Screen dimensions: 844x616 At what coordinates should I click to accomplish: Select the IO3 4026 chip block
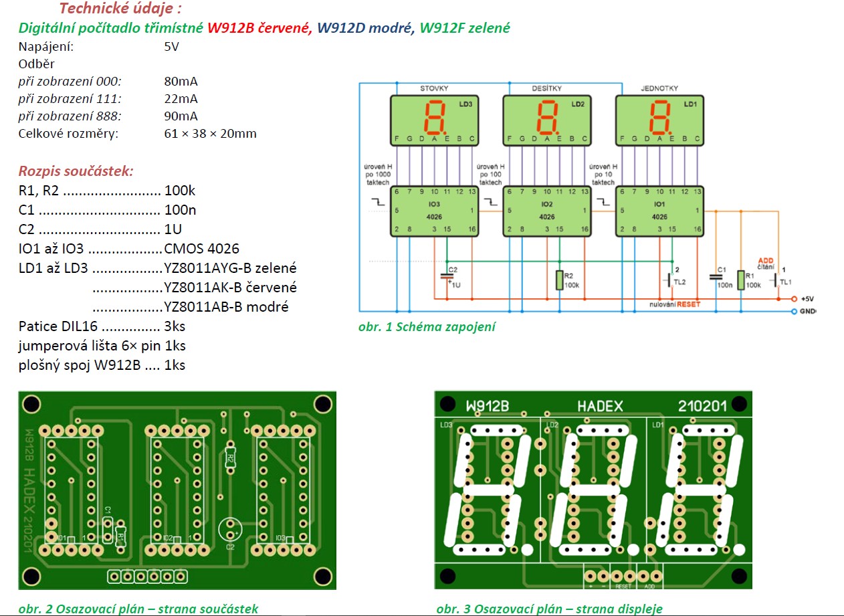point(433,211)
